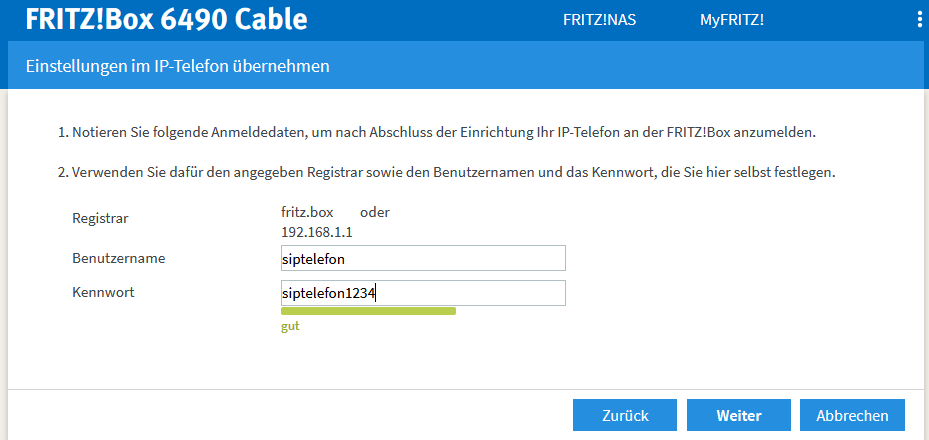Click the step 2 "Verwenden Sie" instruction text
This screenshot has height=440, width=929.
(445, 172)
